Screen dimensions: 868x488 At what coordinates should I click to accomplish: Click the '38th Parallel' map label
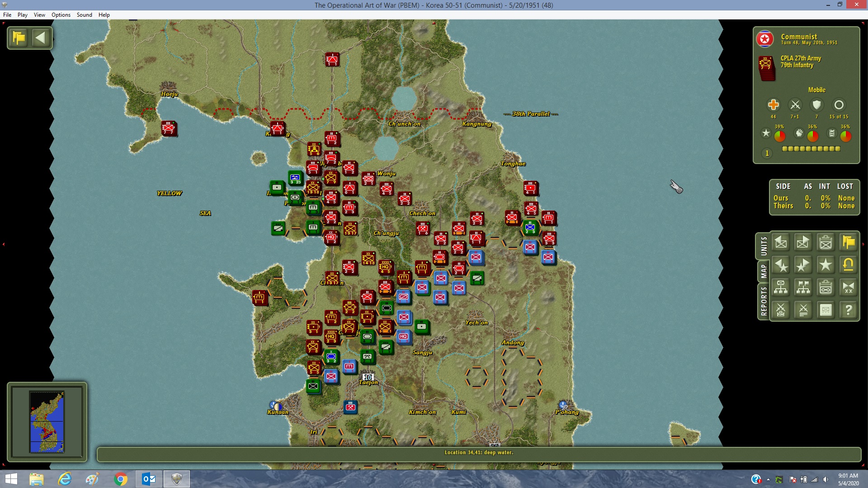point(531,114)
